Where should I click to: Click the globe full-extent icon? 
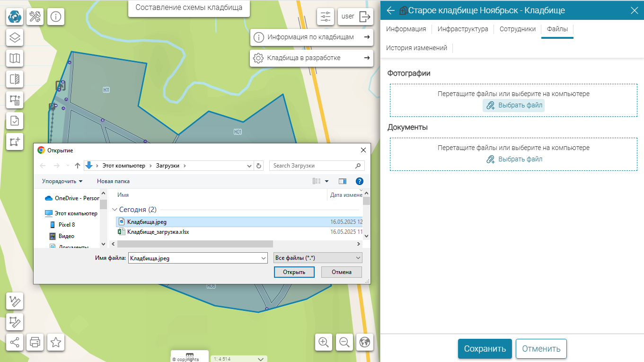pos(365,342)
